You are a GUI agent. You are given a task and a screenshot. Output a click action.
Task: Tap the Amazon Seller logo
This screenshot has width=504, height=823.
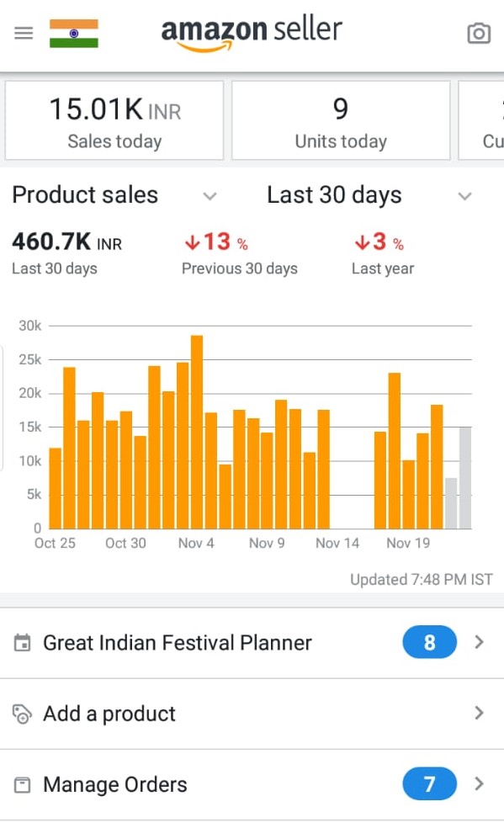(252, 34)
